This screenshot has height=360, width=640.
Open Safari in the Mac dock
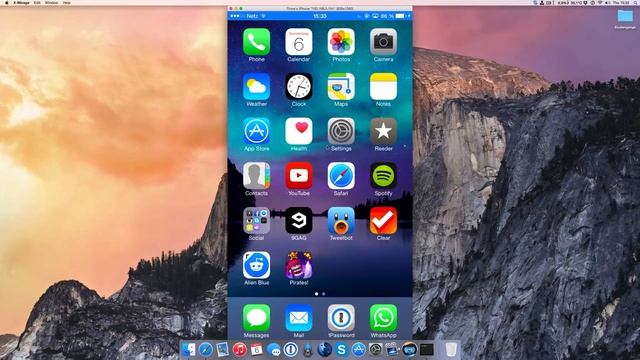(206, 350)
